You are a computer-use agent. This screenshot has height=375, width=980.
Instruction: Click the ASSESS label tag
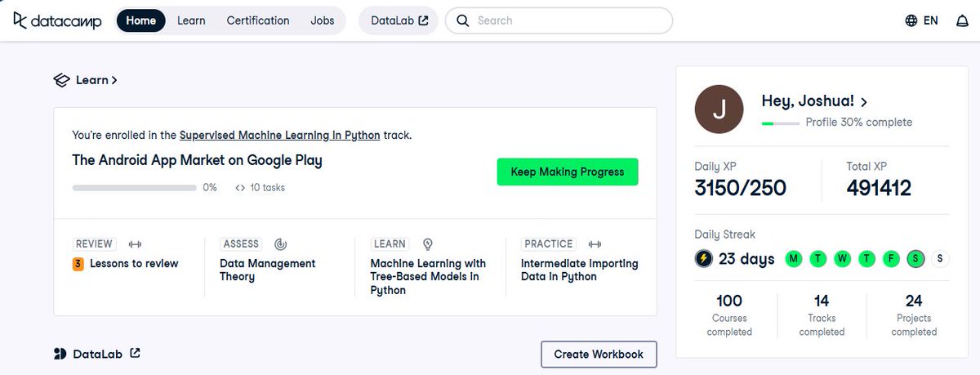click(241, 243)
